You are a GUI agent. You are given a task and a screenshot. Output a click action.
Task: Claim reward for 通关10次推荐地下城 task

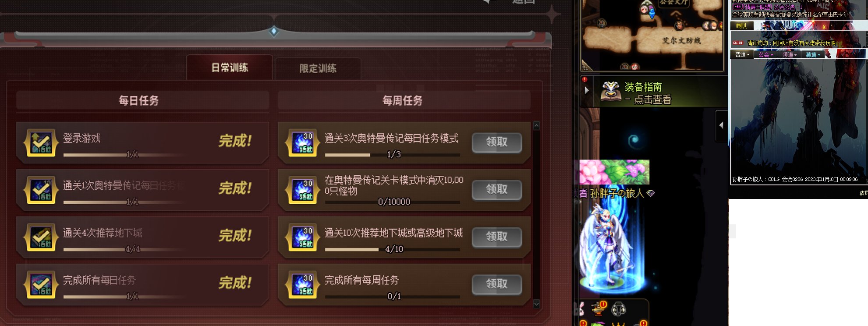[496, 237]
